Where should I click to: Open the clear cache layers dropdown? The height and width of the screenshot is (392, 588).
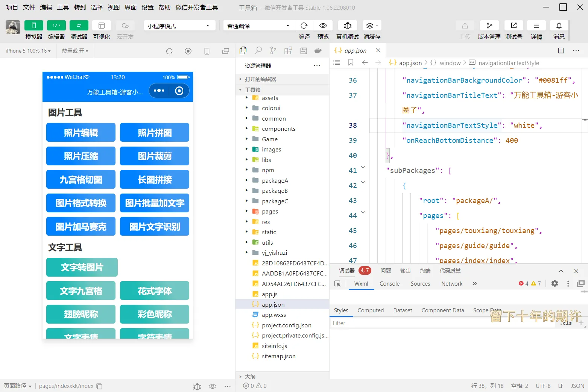pyautogui.click(x=372, y=26)
